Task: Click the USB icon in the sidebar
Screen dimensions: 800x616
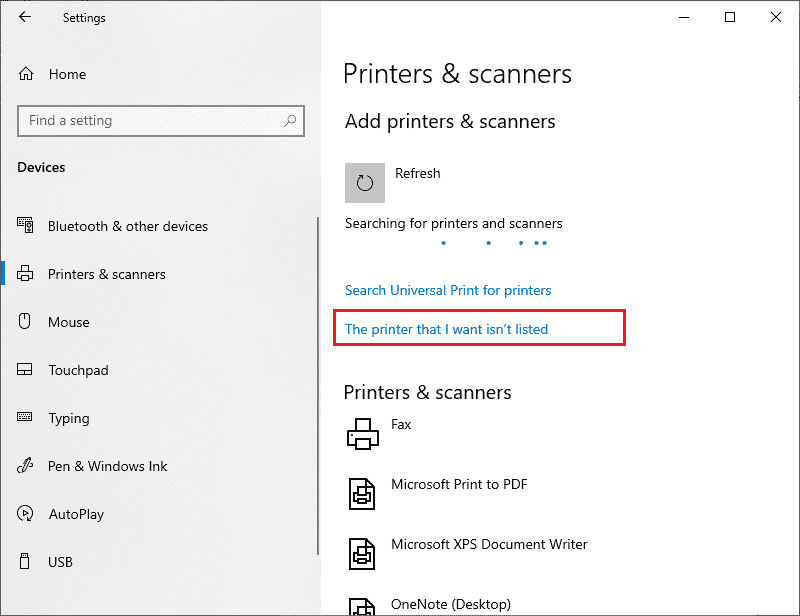Action: [24, 561]
